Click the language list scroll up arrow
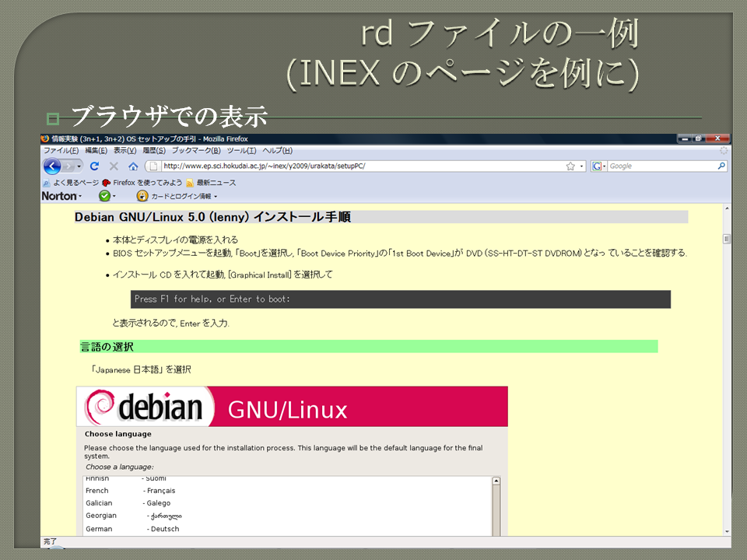This screenshot has width=747, height=560. [x=496, y=481]
